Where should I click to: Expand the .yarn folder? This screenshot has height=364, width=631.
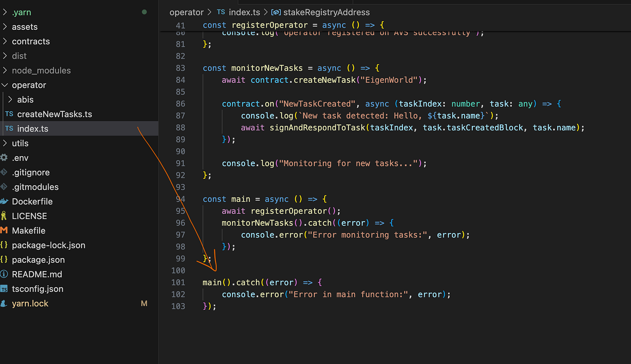click(5, 12)
